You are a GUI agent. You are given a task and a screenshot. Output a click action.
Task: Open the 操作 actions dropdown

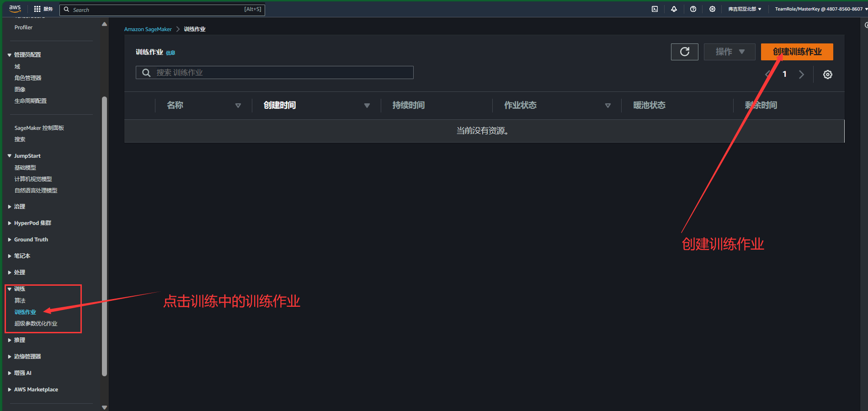point(730,52)
